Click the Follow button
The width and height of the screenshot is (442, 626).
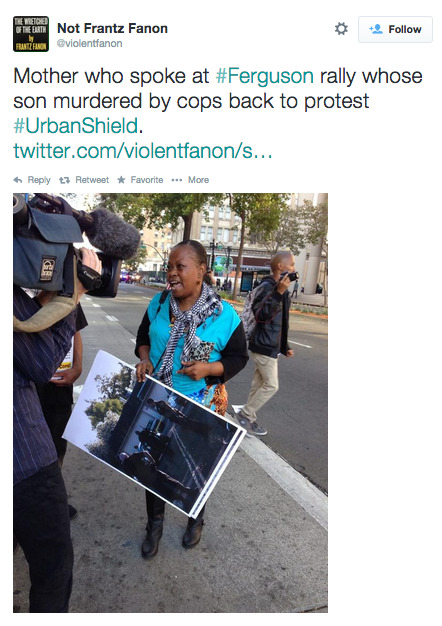[x=395, y=29]
